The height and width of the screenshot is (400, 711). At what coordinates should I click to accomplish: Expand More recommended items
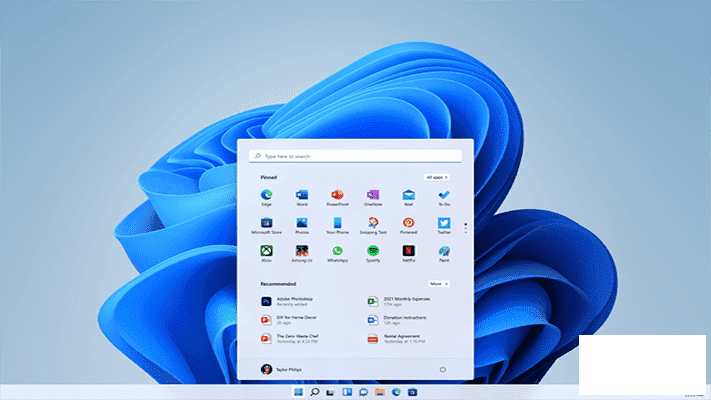click(438, 283)
